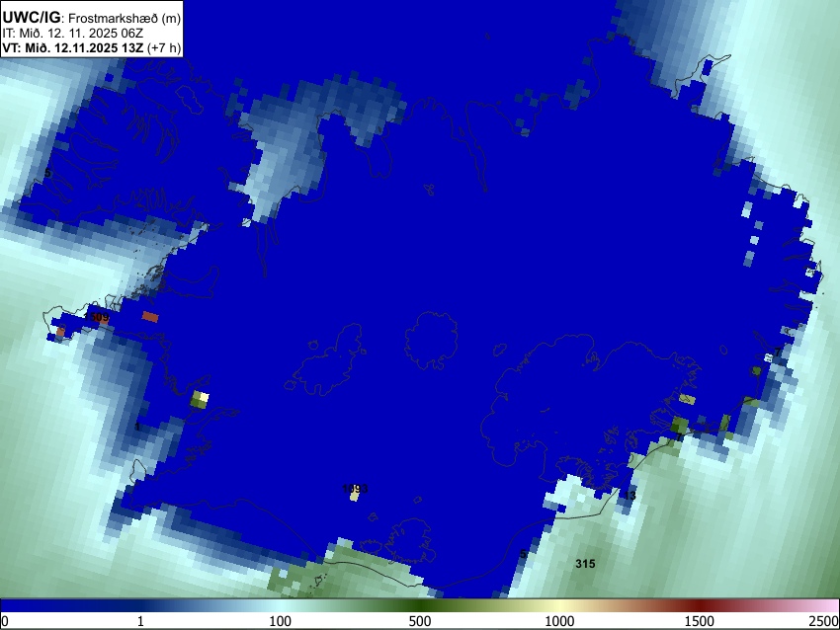The width and height of the screenshot is (840, 630).
Task: Select the 'IT: Mið. 12. 11. 2025 06Z' line
Action: (72, 34)
